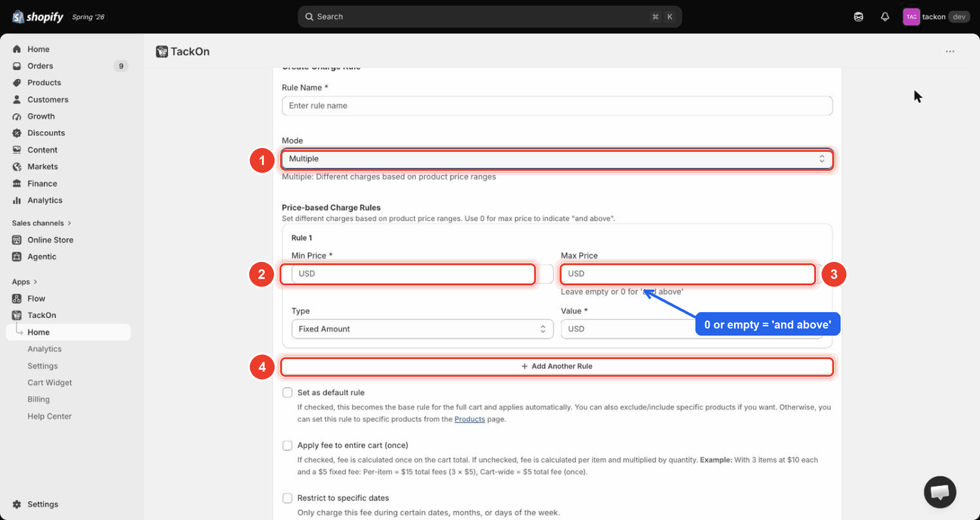
Task: Click the Customers nav link
Action: [48, 100]
